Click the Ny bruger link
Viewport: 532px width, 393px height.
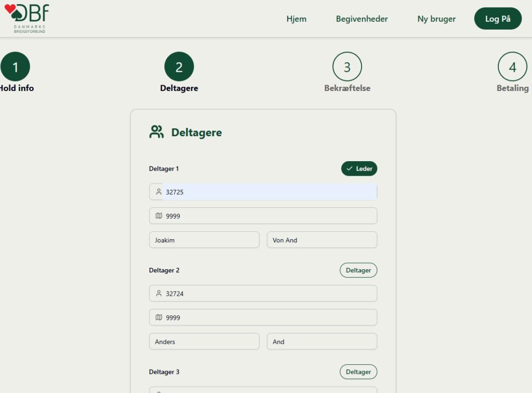pyautogui.click(x=436, y=19)
